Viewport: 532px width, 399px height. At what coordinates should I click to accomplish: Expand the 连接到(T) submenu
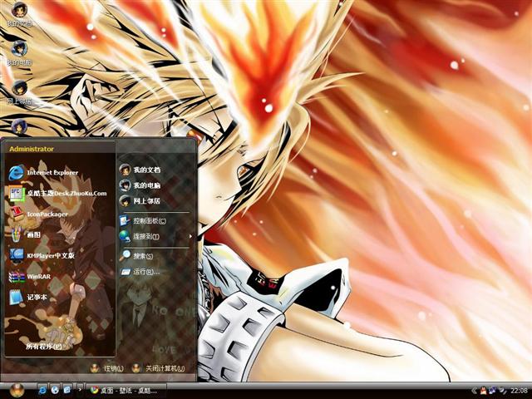(x=156, y=236)
